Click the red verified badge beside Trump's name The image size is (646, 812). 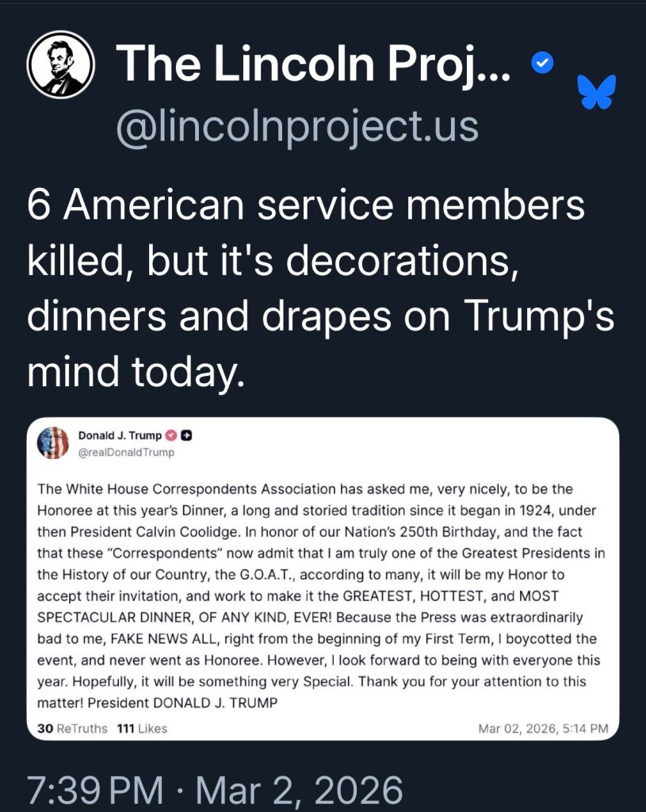pyautogui.click(x=170, y=435)
